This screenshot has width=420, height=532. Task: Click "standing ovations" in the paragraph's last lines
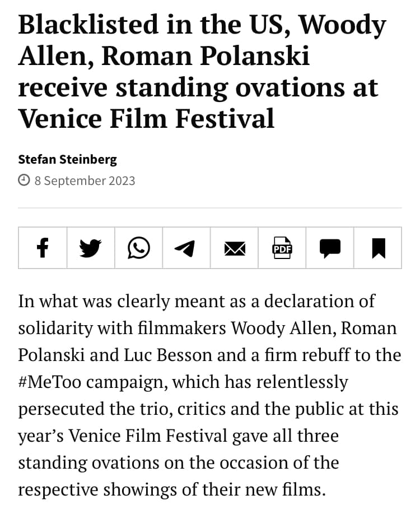click(x=88, y=463)
